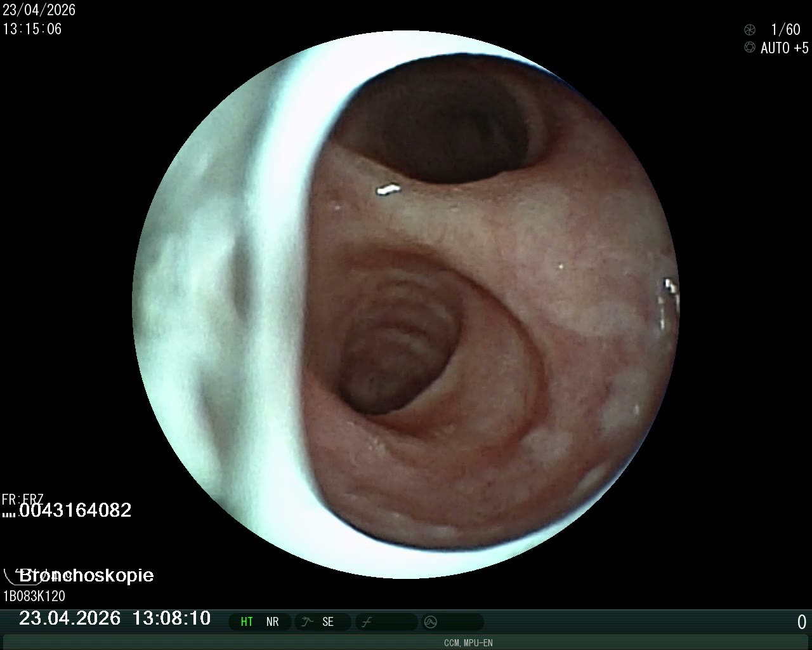This screenshot has width=812, height=650.
Task: Click the scope icon beside Bronchoskopie
Action: click(10, 576)
